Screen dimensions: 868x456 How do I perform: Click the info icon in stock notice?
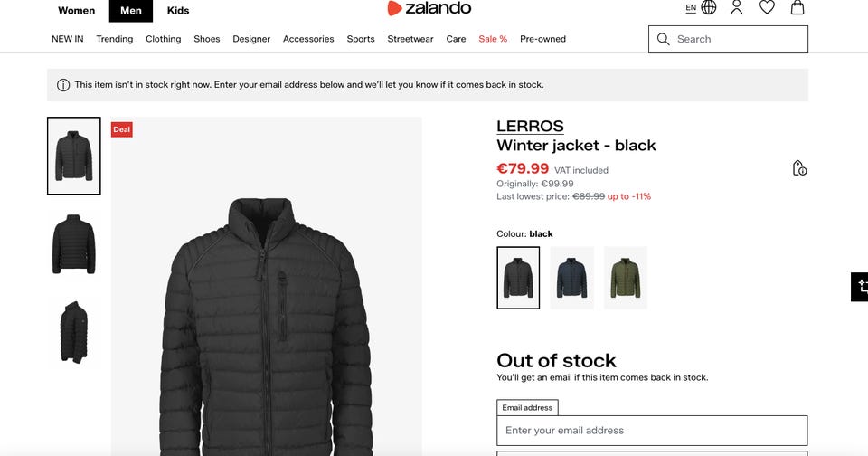click(x=63, y=85)
